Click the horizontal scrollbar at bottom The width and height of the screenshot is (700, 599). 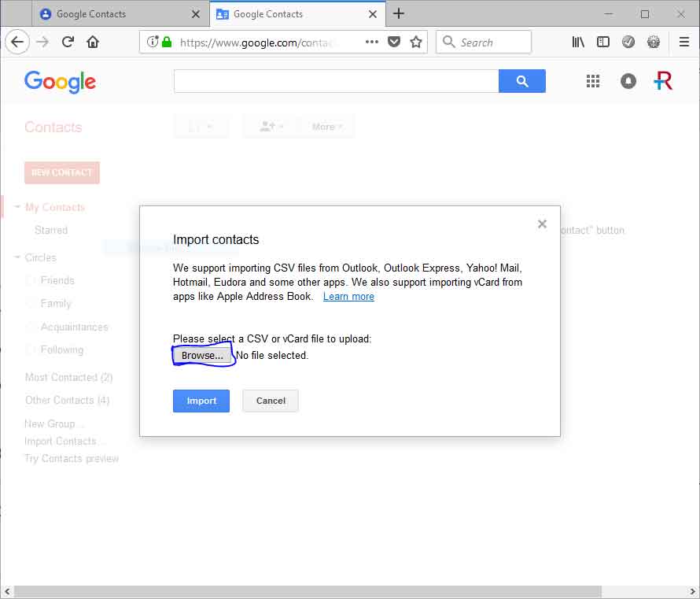[308, 591]
